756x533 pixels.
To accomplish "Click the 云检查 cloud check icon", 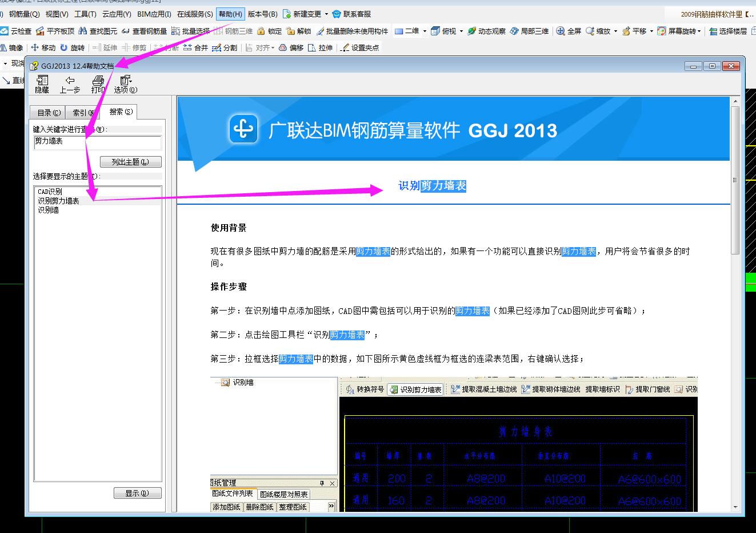I will (5, 31).
